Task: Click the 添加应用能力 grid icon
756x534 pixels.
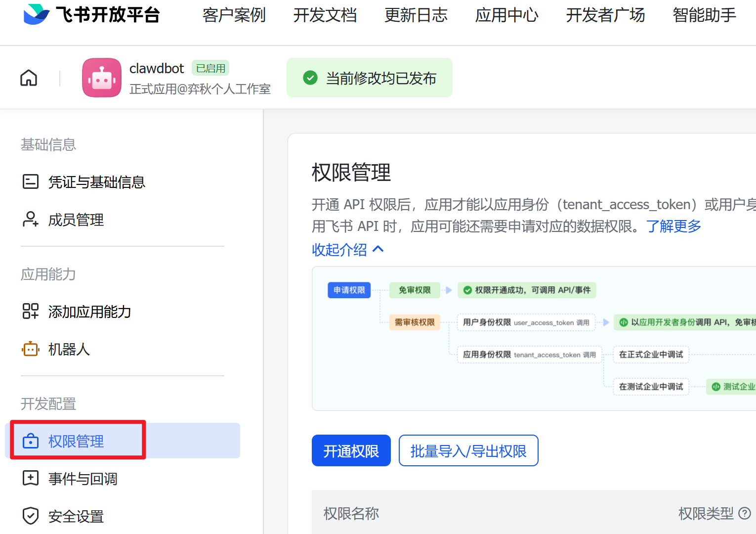Action: (x=30, y=311)
